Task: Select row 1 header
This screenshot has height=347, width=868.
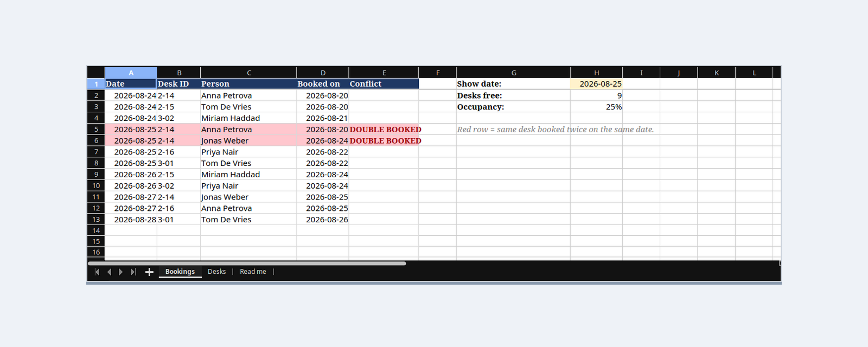Action: tap(96, 84)
